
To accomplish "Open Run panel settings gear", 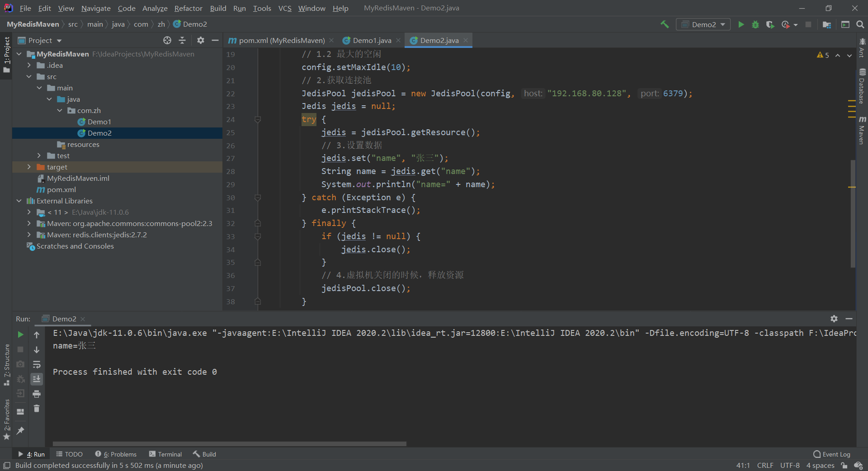I will [834, 319].
